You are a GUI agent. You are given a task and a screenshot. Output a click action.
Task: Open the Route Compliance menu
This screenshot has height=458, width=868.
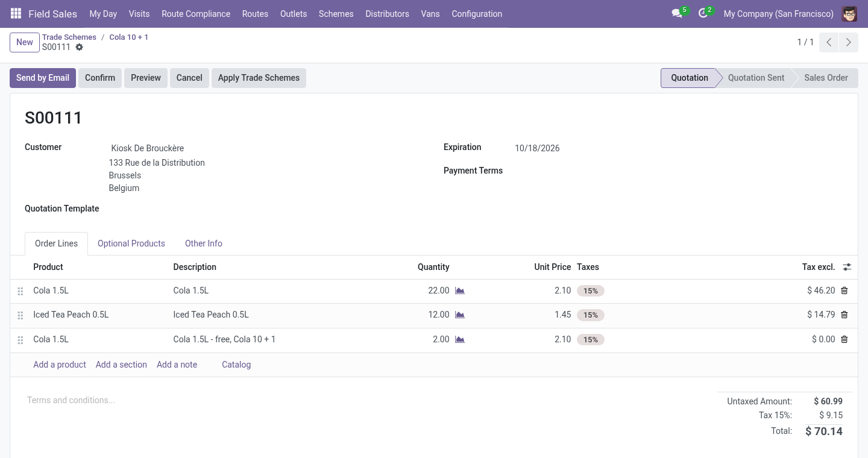pos(196,13)
